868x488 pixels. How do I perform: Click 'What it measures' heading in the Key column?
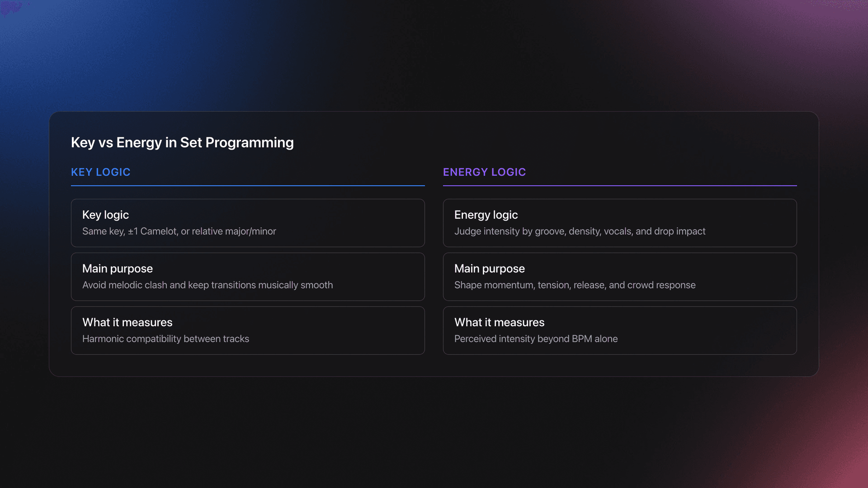127,322
